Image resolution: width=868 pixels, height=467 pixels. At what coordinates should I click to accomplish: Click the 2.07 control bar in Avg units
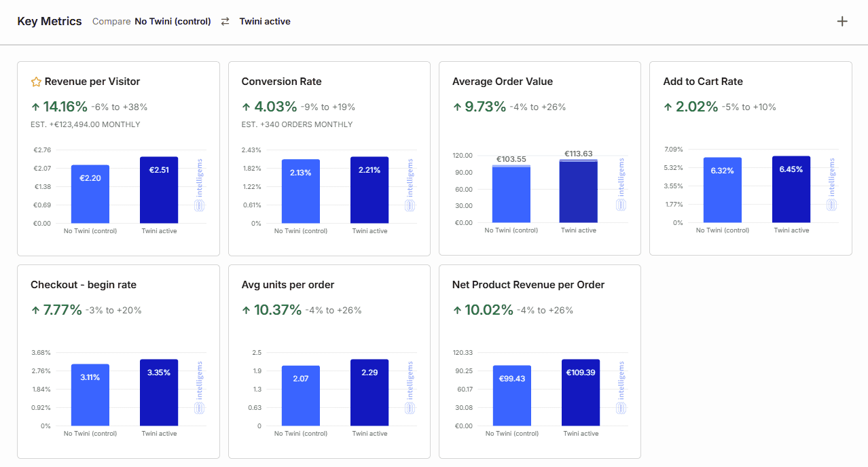(301, 396)
